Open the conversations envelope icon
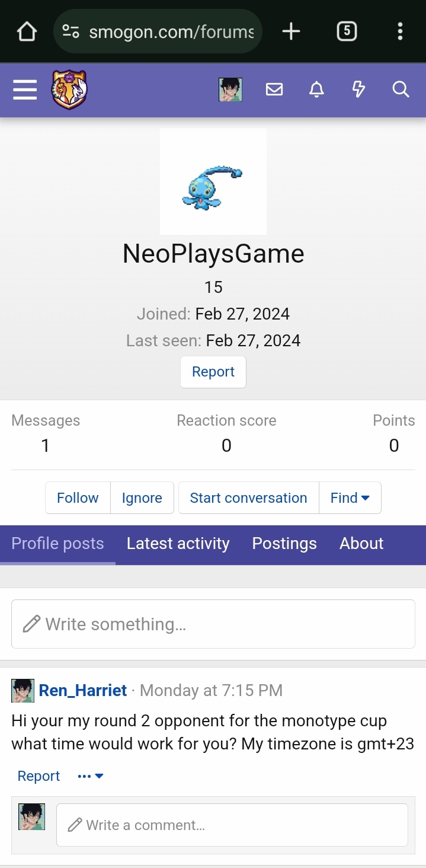This screenshot has width=426, height=868. pyautogui.click(x=274, y=90)
